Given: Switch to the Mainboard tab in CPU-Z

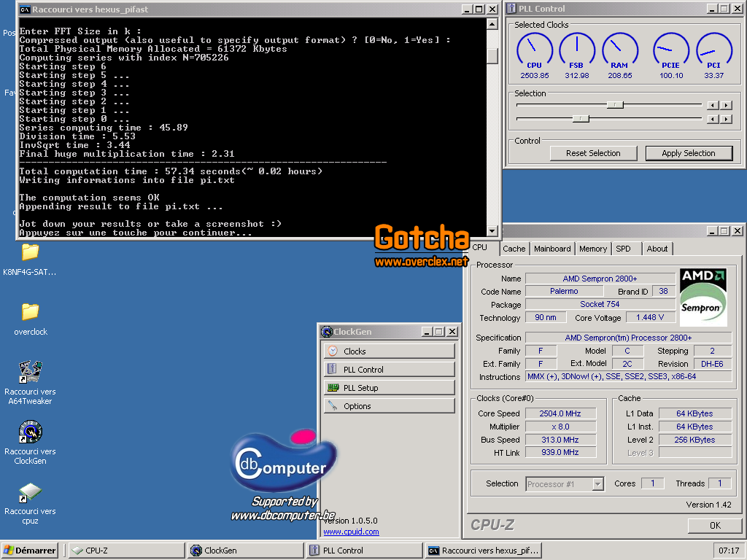Looking at the screenshot, I should tap(552, 249).
